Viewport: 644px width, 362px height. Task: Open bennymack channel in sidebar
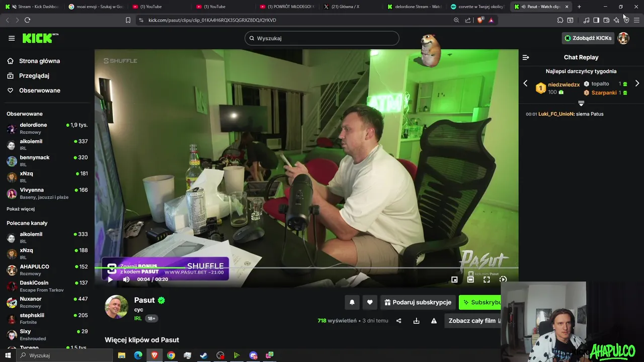point(47,161)
